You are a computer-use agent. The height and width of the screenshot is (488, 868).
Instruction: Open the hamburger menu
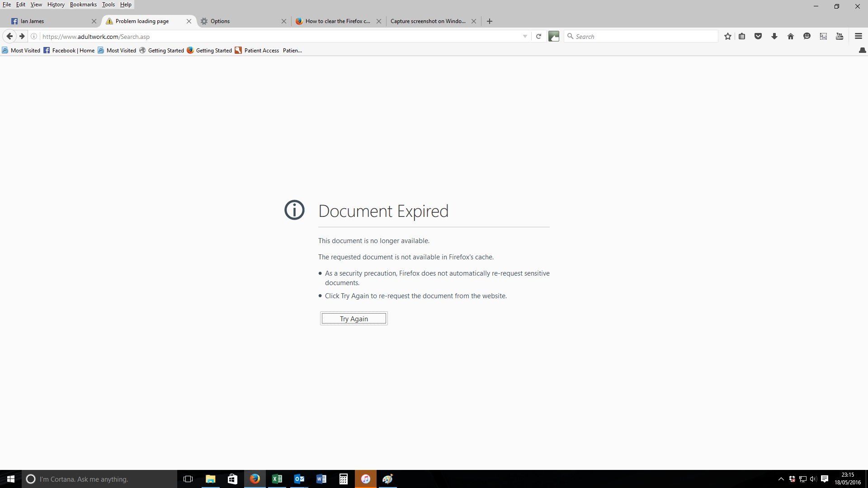[859, 36]
